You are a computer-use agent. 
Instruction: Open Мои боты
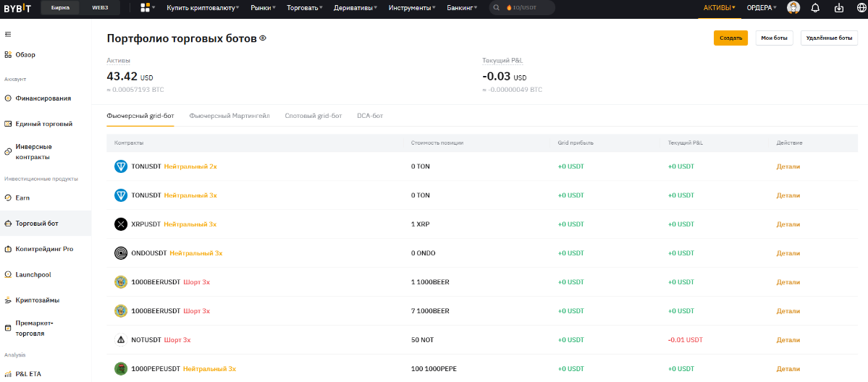pyautogui.click(x=774, y=38)
